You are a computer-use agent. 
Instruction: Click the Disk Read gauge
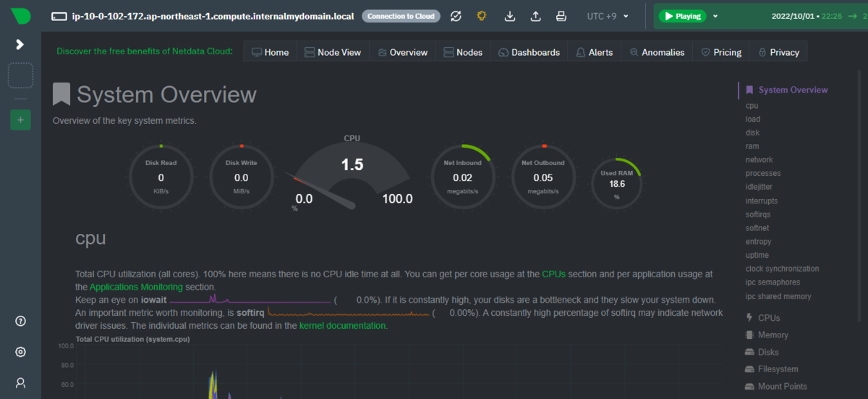(x=161, y=177)
